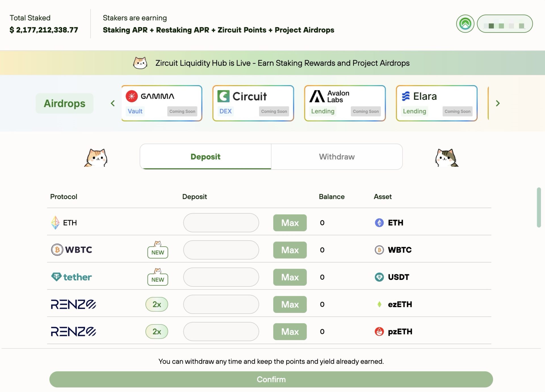The height and width of the screenshot is (392, 545).
Task: Click the Total Staked amount $ 2,177,212,338.77
Action: (x=44, y=30)
